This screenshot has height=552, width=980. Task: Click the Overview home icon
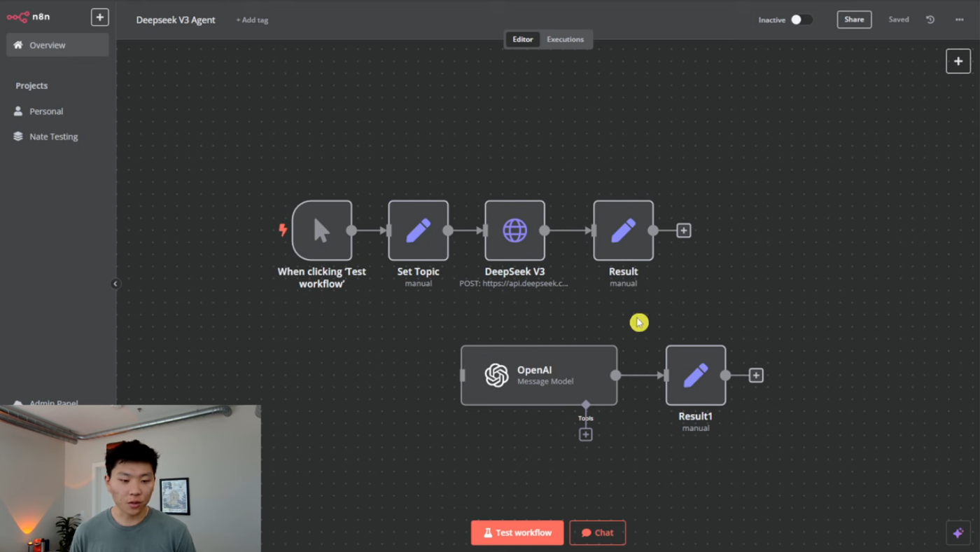tap(18, 45)
